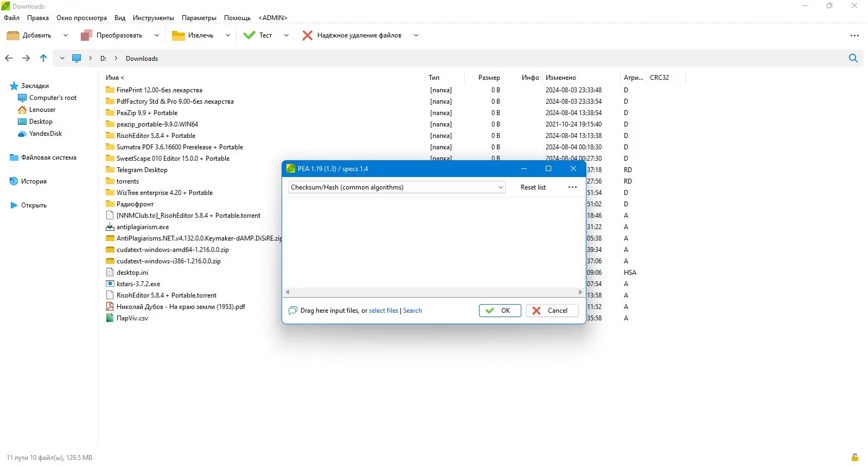Screen dimensions: 868x467
Task: Click Reset list in the PEA dialog
Action: click(x=533, y=187)
